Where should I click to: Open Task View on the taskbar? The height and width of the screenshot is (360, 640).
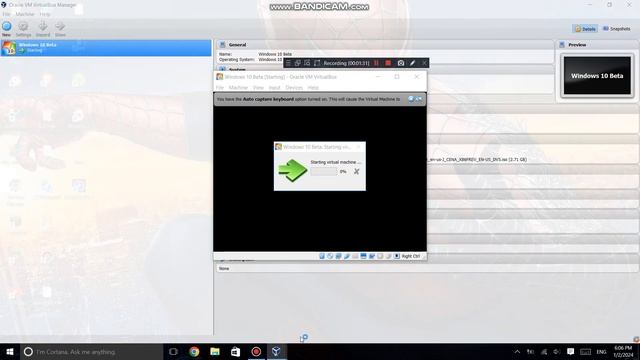(x=173, y=351)
